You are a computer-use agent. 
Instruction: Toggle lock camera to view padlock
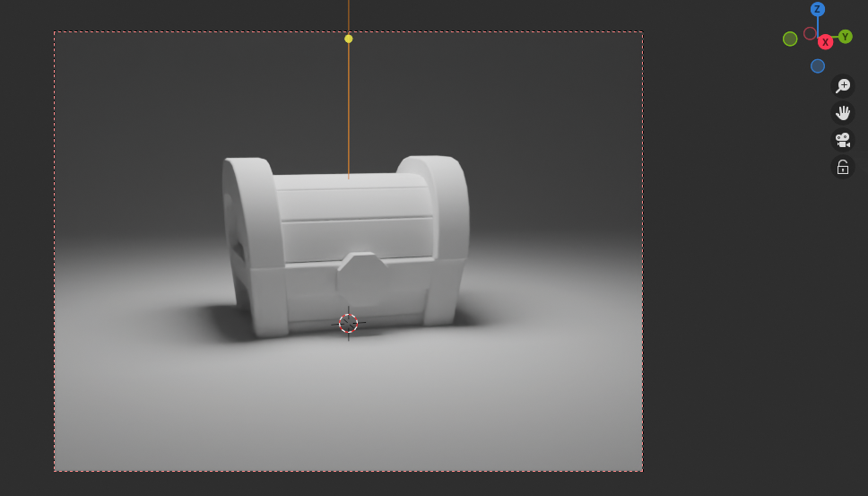point(843,167)
